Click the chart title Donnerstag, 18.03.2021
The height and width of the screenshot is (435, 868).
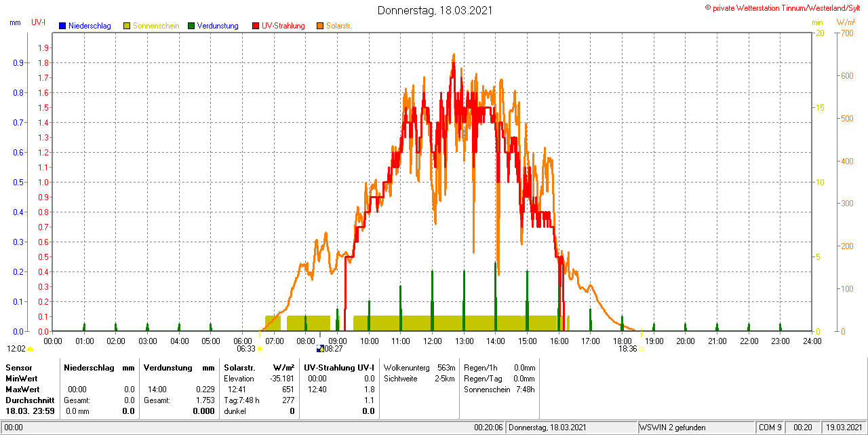point(435,10)
